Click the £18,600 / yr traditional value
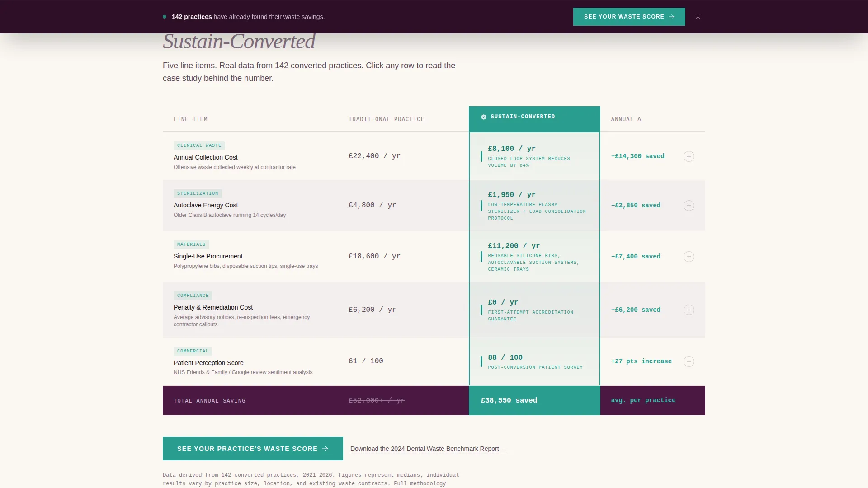This screenshot has width=868, height=488. click(374, 256)
